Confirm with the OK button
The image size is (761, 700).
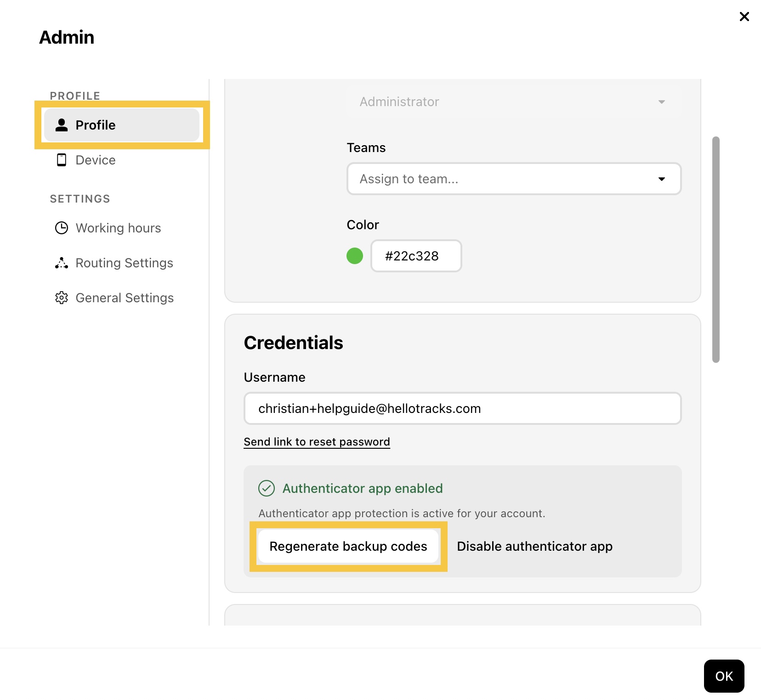click(x=724, y=676)
